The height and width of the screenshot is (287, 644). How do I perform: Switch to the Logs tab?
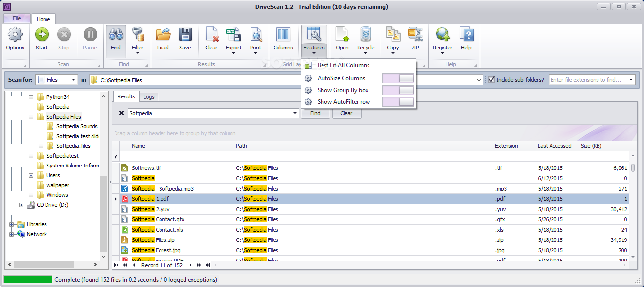149,97
